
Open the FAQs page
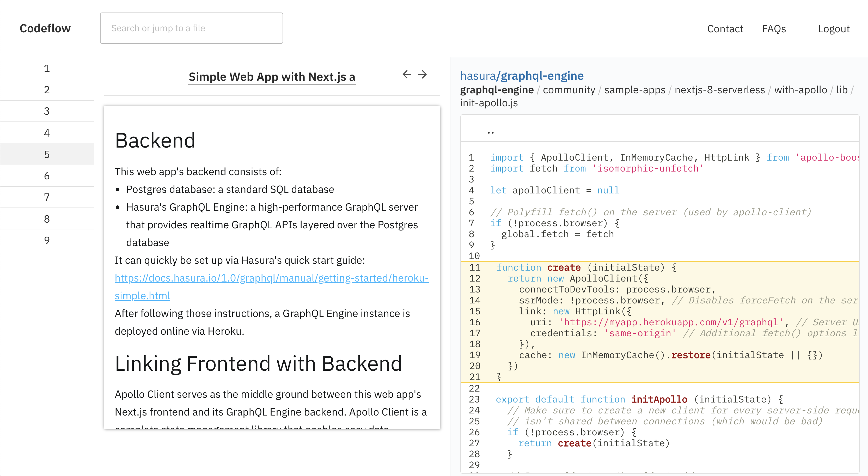(774, 29)
